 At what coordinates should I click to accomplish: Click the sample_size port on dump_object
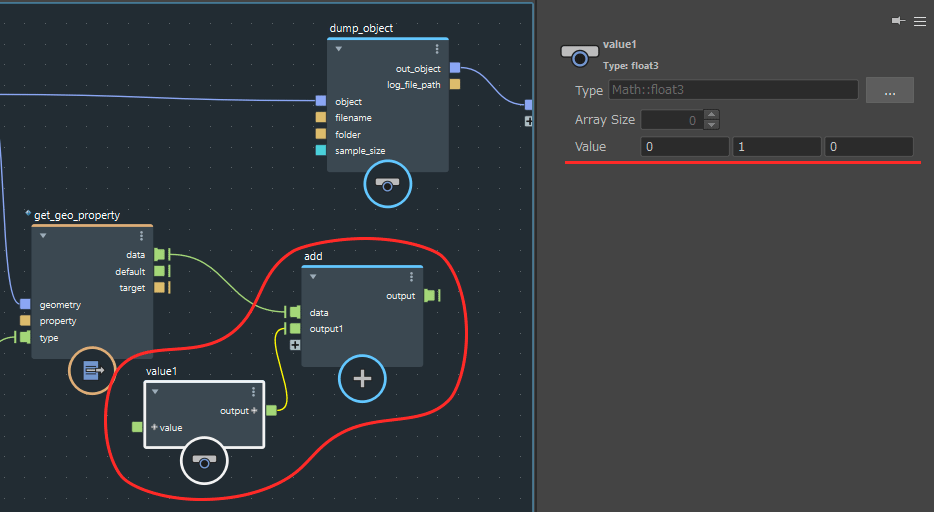click(x=321, y=151)
